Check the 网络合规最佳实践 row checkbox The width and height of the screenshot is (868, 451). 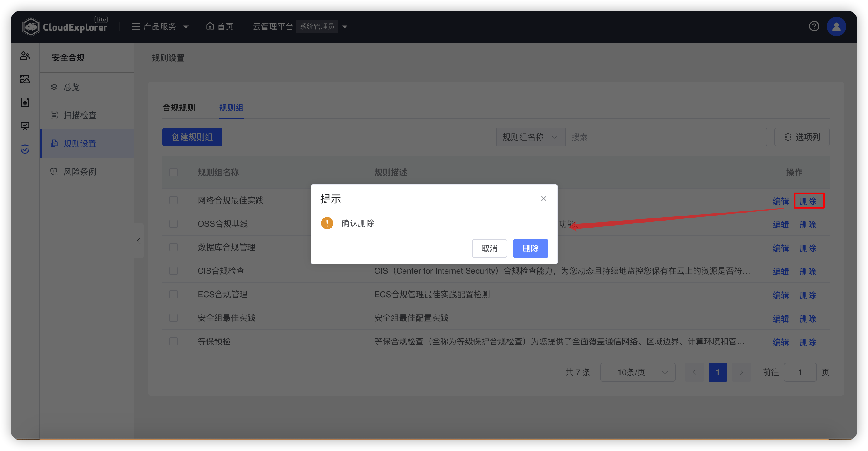(174, 200)
